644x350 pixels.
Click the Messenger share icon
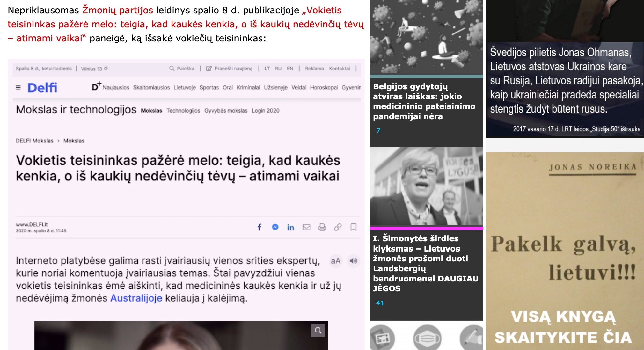point(275,227)
